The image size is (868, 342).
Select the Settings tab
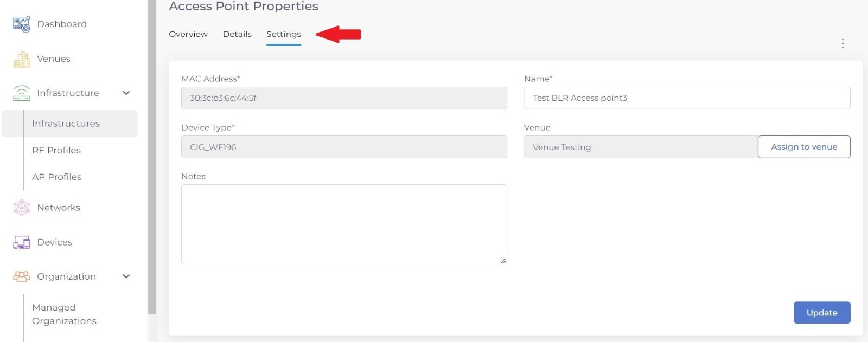[x=283, y=34]
